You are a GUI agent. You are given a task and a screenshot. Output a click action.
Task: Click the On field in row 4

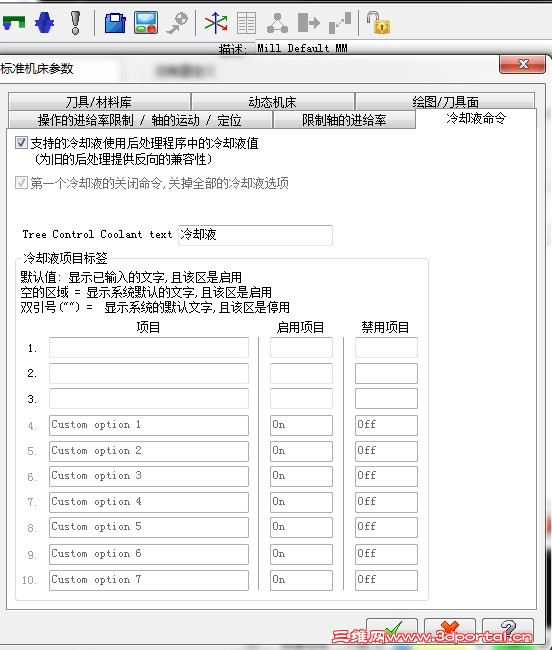pos(301,425)
